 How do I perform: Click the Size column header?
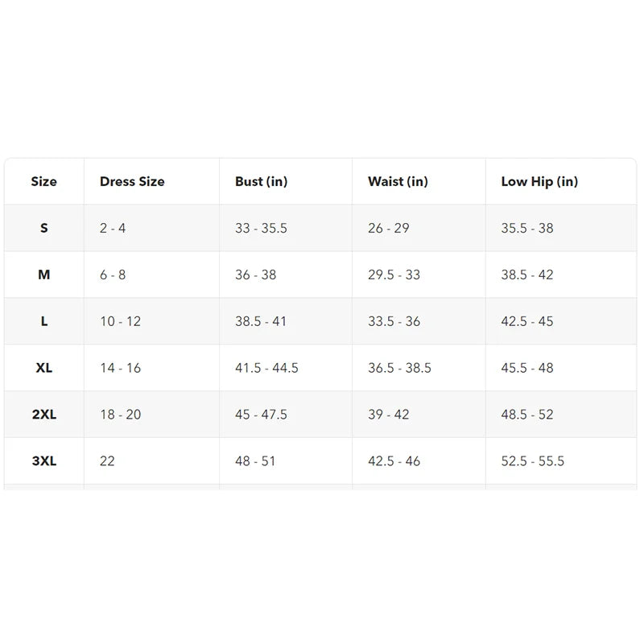(x=44, y=182)
